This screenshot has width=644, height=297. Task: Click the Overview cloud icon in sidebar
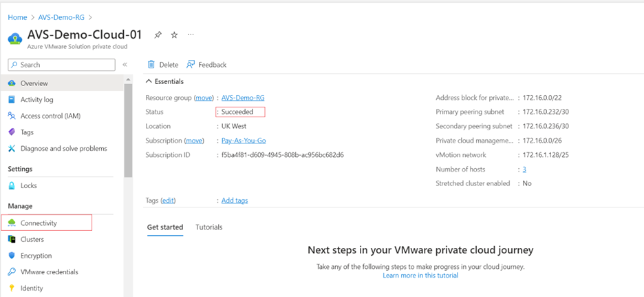[x=12, y=83]
